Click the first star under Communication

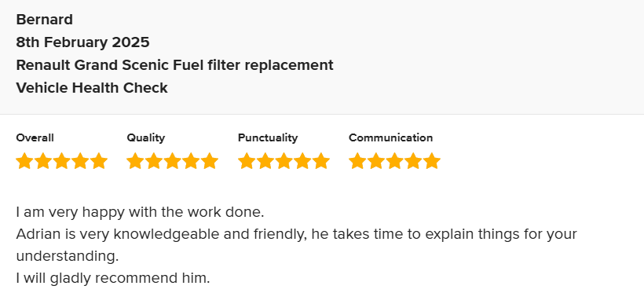pos(357,161)
